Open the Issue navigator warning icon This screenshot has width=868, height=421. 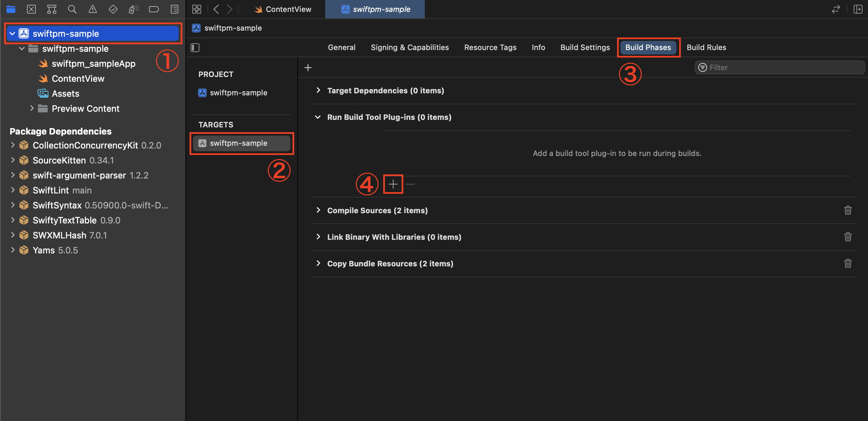pyautogui.click(x=92, y=9)
